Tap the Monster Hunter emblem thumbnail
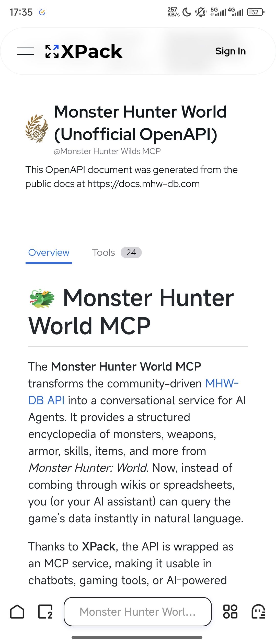Screen dimensions: 276x644 pyautogui.click(x=37, y=128)
